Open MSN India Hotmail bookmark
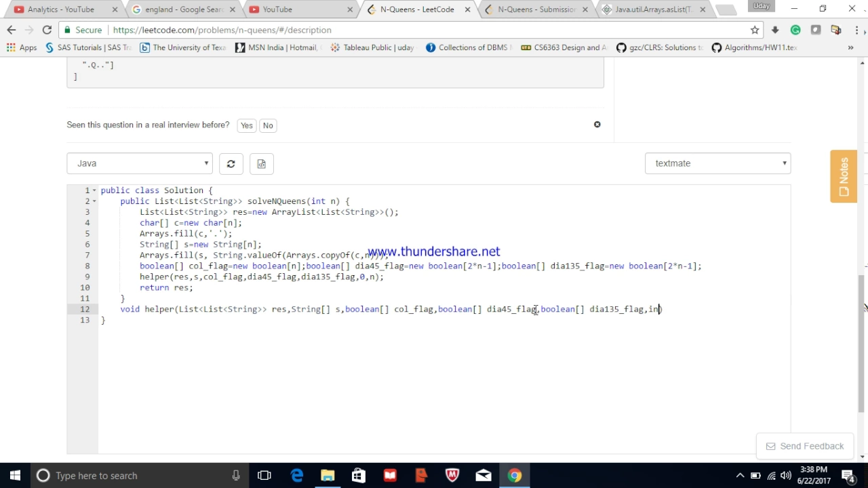Viewport: 868px width, 488px height. click(x=277, y=47)
